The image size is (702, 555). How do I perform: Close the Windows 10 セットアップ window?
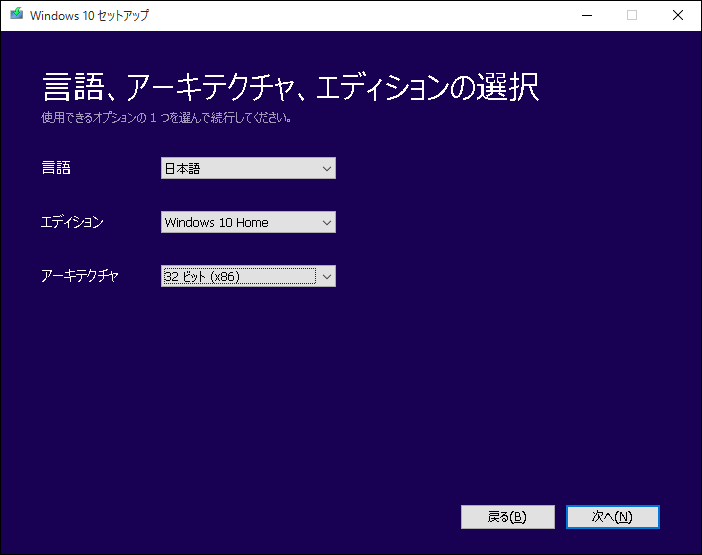tap(678, 15)
